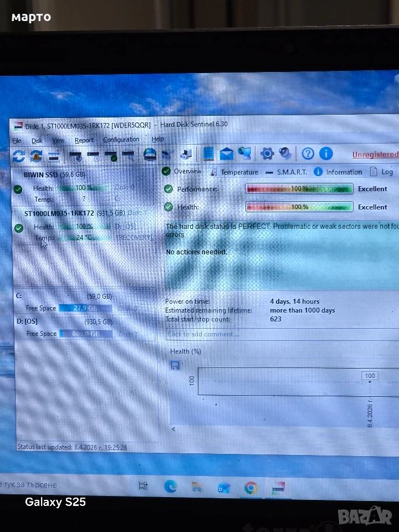Click the Unregistered link
Viewport: 399px width, 532px height.
tap(375, 155)
